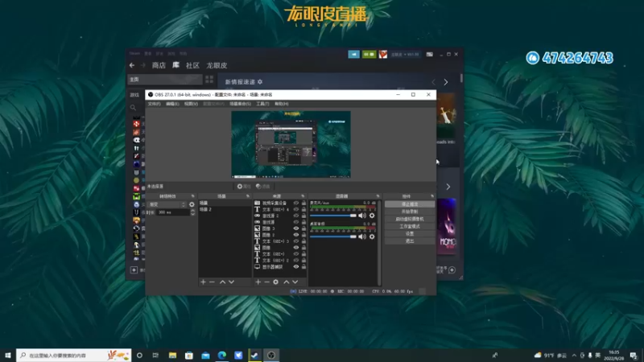This screenshot has width=644, height=362.
Task: Click the 停止推流 button
Action: coord(410,204)
